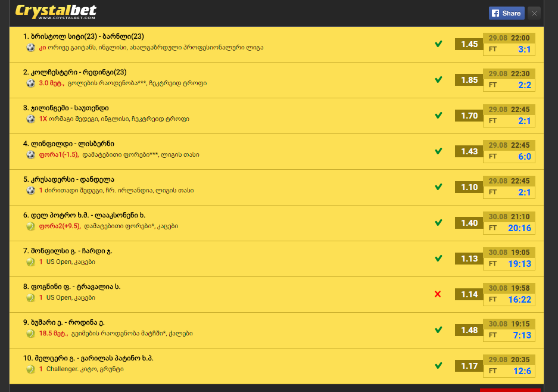Click soccer ball icon in row 5

coord(30,191)
